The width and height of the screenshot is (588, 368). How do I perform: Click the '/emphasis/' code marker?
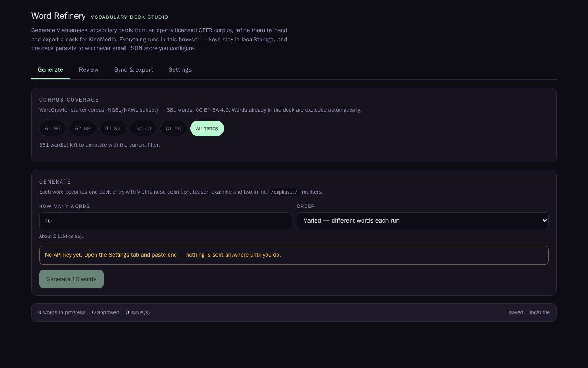pyautogui.click(x=284, y=192)
